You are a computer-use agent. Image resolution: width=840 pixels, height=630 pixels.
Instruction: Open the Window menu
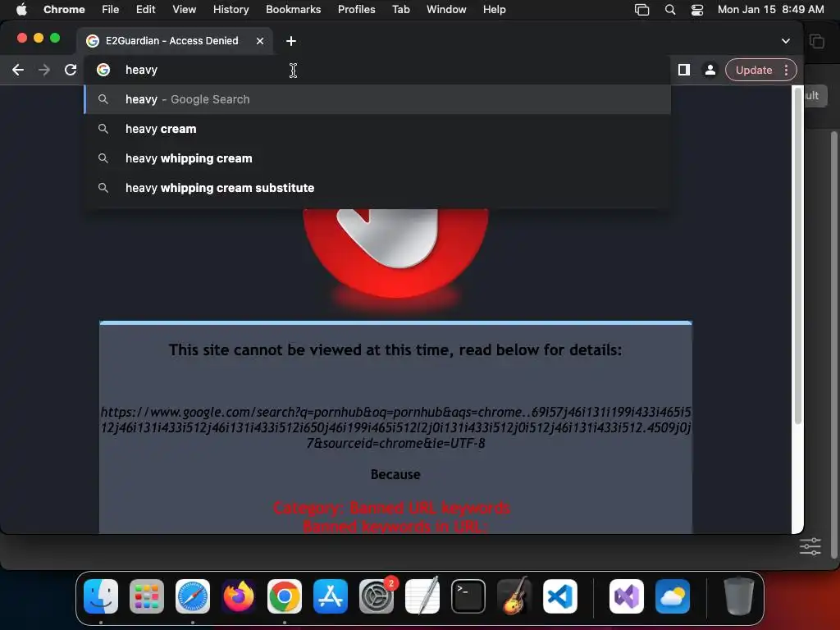tap(446, 9)
